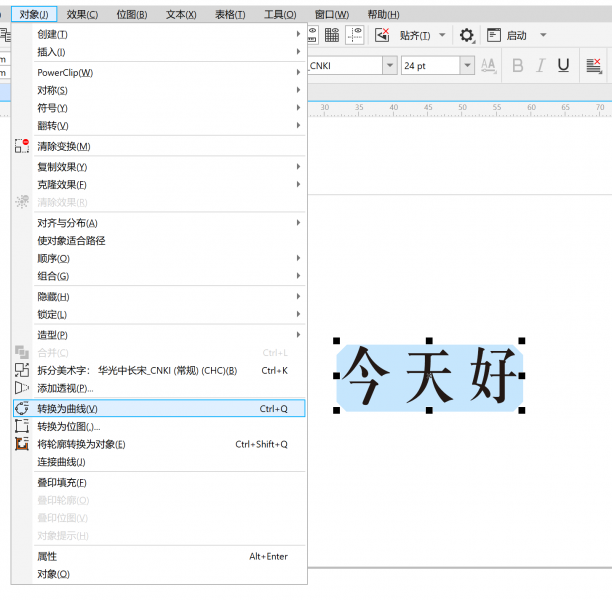This screenshot has width=612, height=600.
Task: Open the 工具(O) menu
Action: pyautogui.click(x=280, y=14)
